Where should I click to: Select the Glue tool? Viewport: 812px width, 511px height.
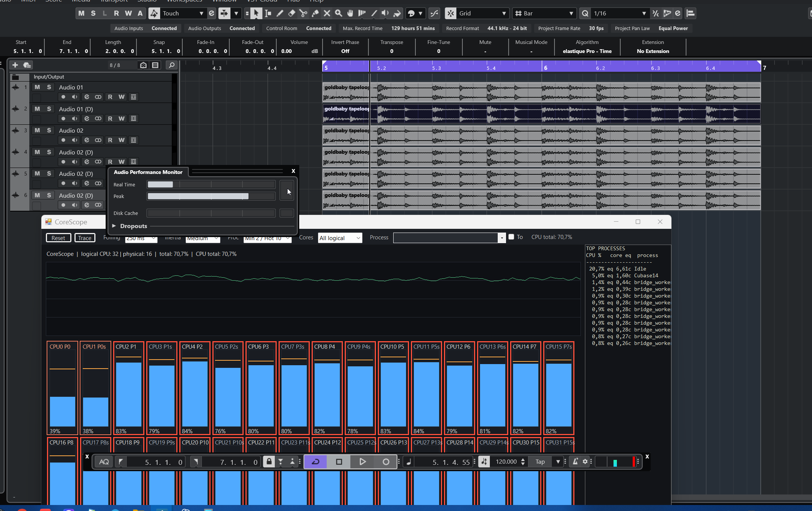click(x=315, y=14)
